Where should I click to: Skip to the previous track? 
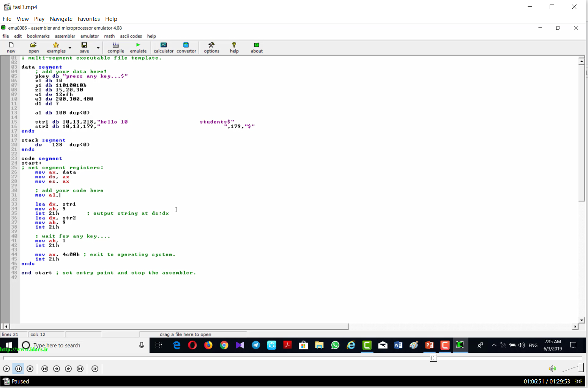(45, 369)
